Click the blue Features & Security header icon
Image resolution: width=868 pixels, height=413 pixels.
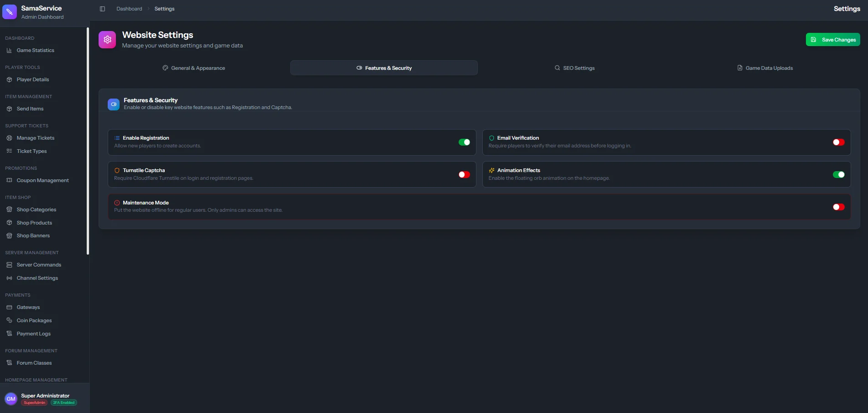(x=114, y=104)
